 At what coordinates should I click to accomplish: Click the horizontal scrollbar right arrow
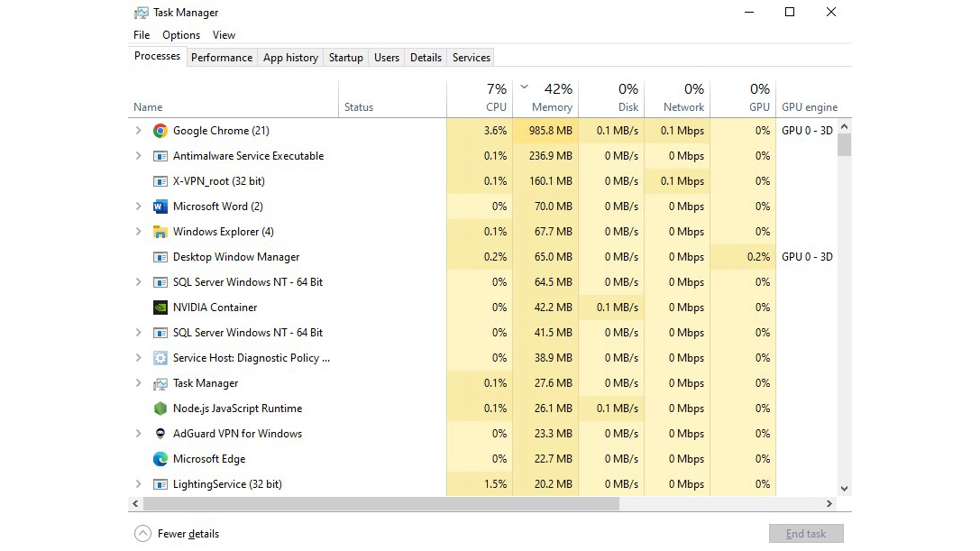829,503
